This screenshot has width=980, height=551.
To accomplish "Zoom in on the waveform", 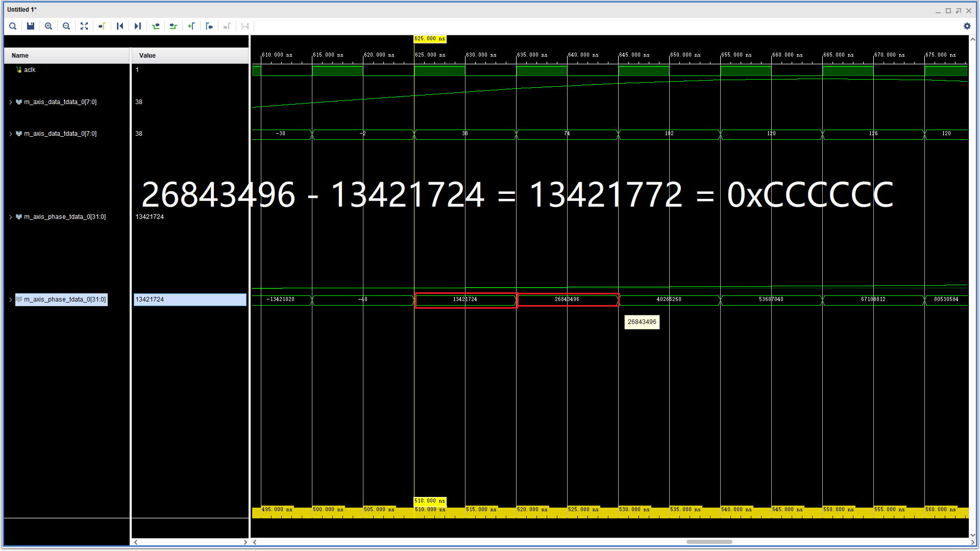I will pyautogui.click(x=48, y=26).
